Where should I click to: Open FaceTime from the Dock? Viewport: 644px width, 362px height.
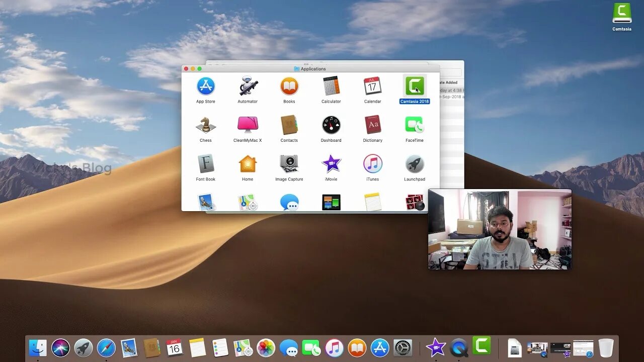tap(311, 348)
